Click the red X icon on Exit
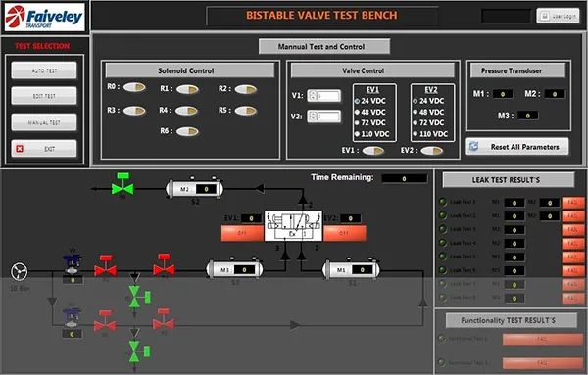 [x=20, y=149]
